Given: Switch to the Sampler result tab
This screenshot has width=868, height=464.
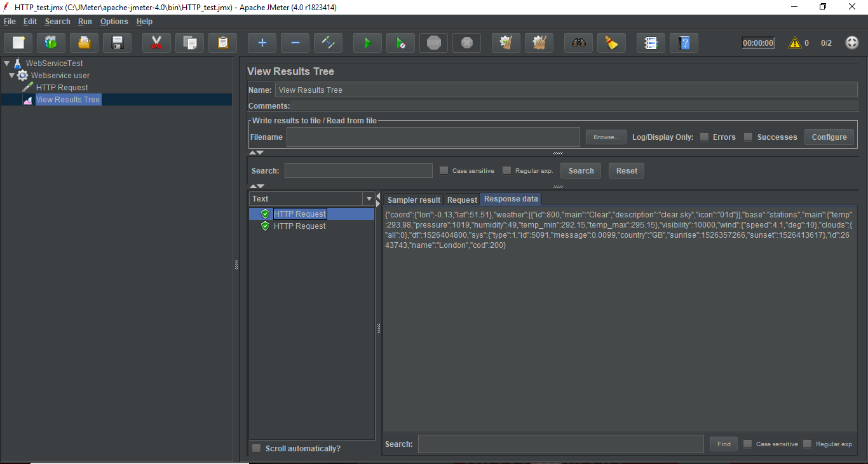Looking at the screenshot, I should click(x=414, y=200).
